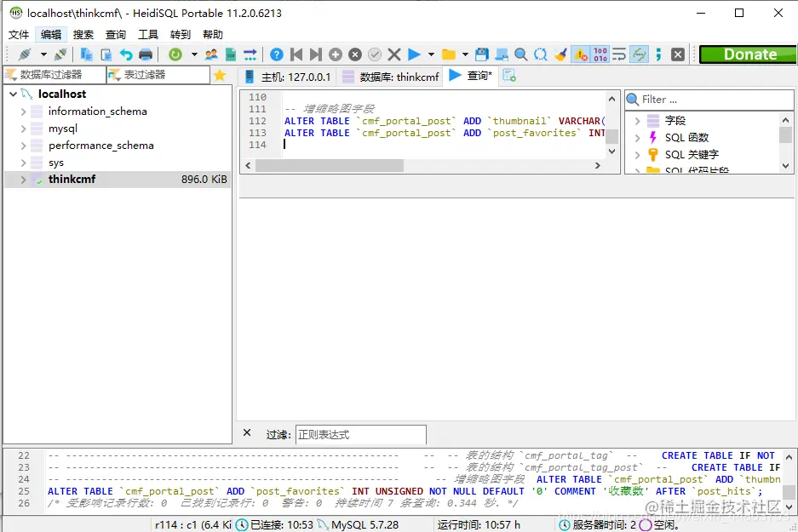798x532 pixels.
Task: Click the Filter field in helper panel
Action: pos(709,100)
